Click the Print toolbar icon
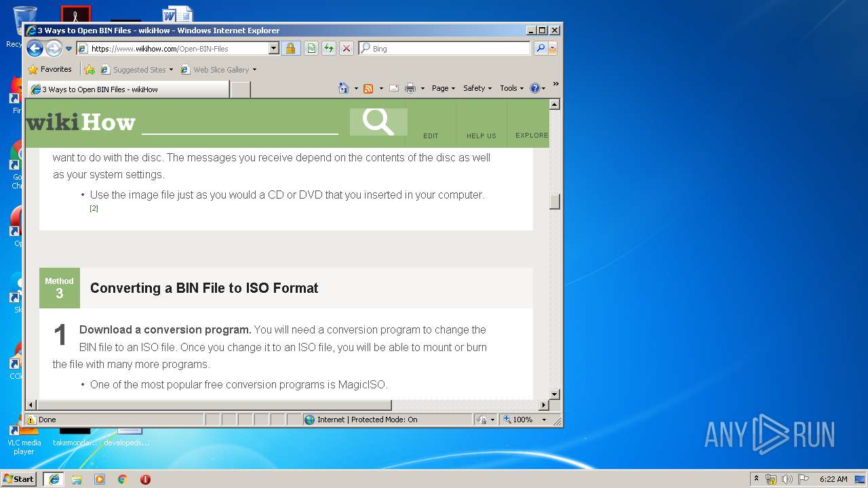This screenshot has height=488, width=868. point(410,88)
